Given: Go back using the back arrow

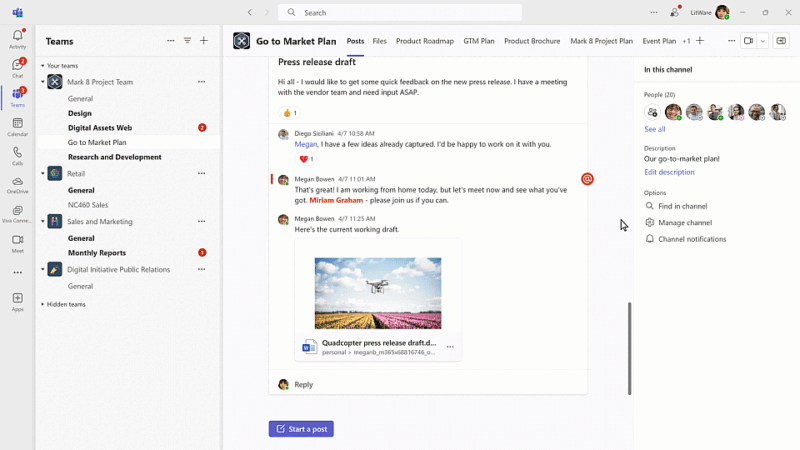Looking at the screenshot, I should click(x=249, y=12).
